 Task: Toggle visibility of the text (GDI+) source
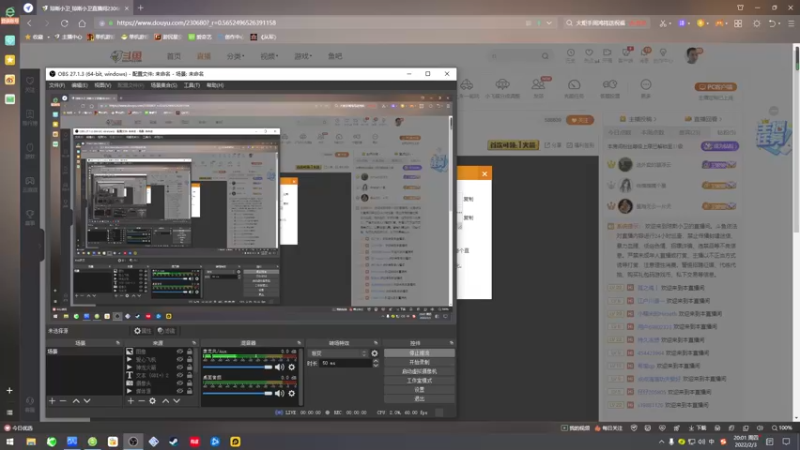click(x=180, y=375)
